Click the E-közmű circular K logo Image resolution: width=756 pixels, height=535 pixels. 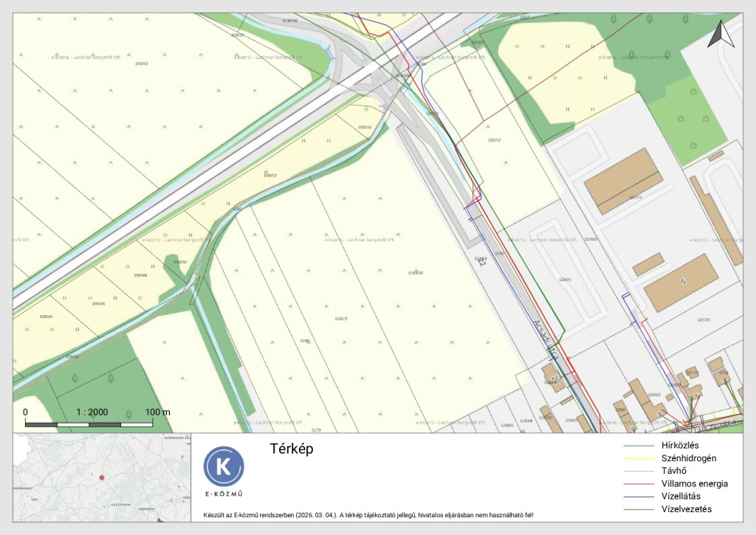point(224,466)
